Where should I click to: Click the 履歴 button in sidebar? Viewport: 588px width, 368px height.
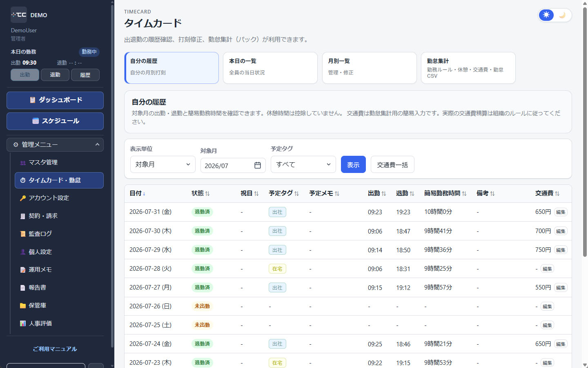tap(85, 75)
